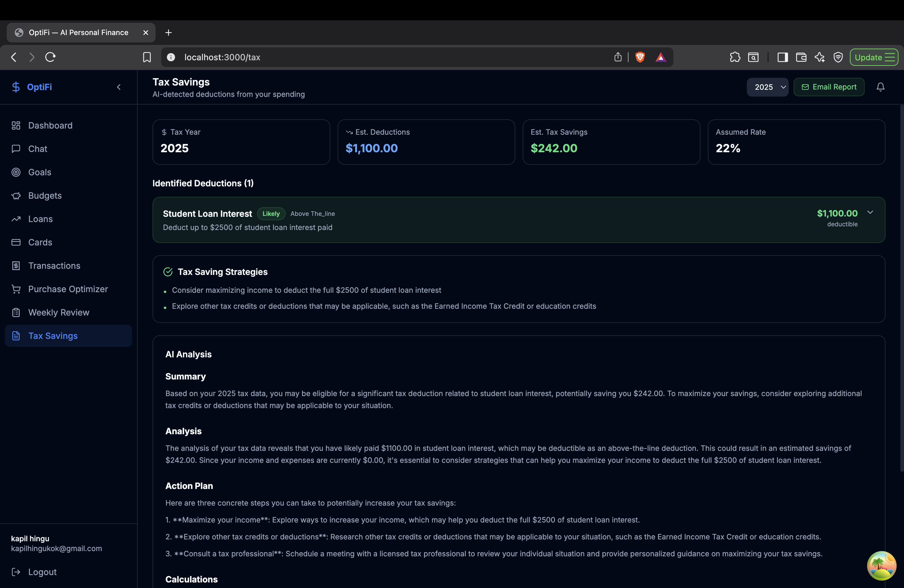The height and width of the screenshot is (588, 904).
Task: Click the bookmark icon in toolbar
Action: point(147,57)
